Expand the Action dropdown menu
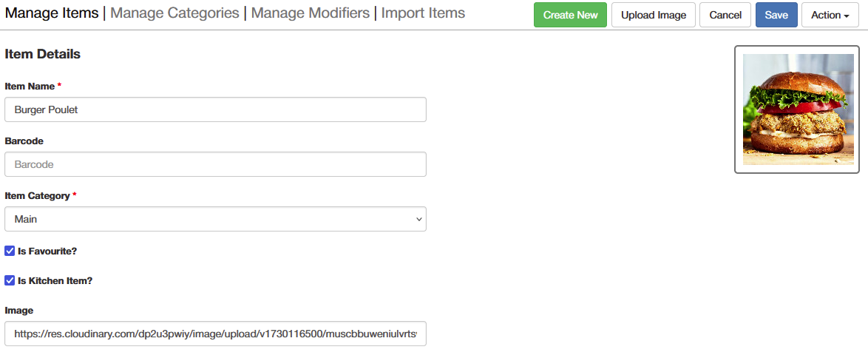This screenshot has height=358, width=868. pos(830,15)
